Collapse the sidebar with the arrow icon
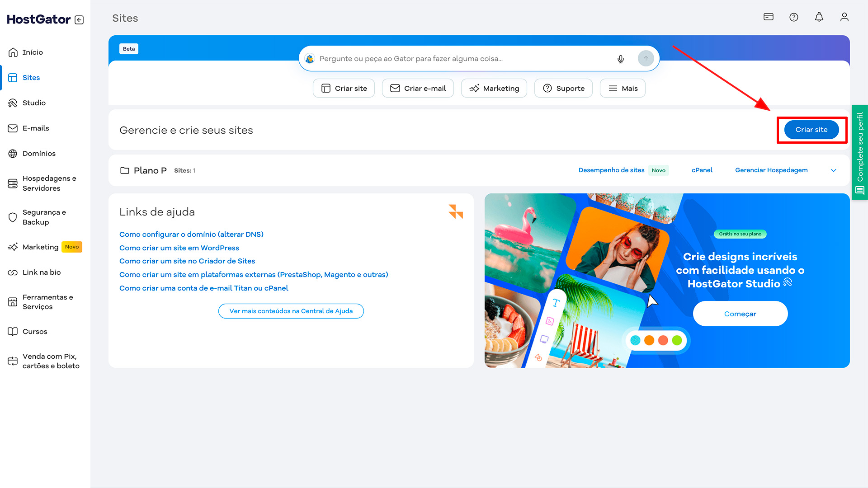This screenshot has height=488, width=868. click(x=79, y=20)
